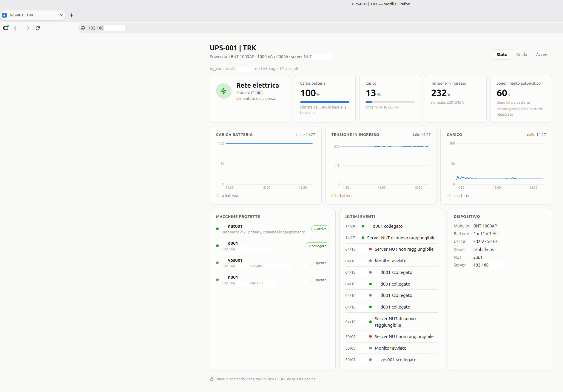Click the browser forward arrow

(27, 28)
